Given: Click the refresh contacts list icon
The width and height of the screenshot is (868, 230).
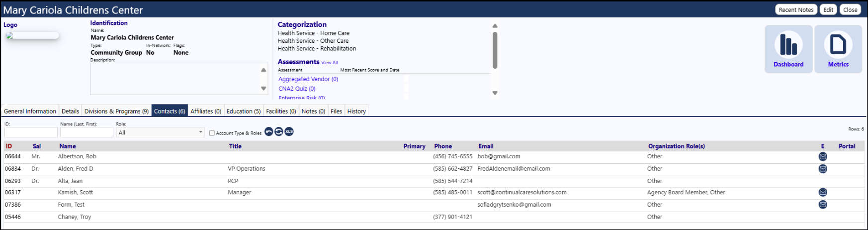Looking at the screenshot, I should [x=279, y=131].
